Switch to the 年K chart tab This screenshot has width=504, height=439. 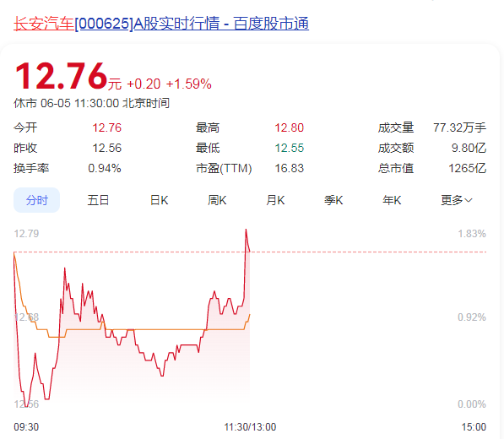392,200
